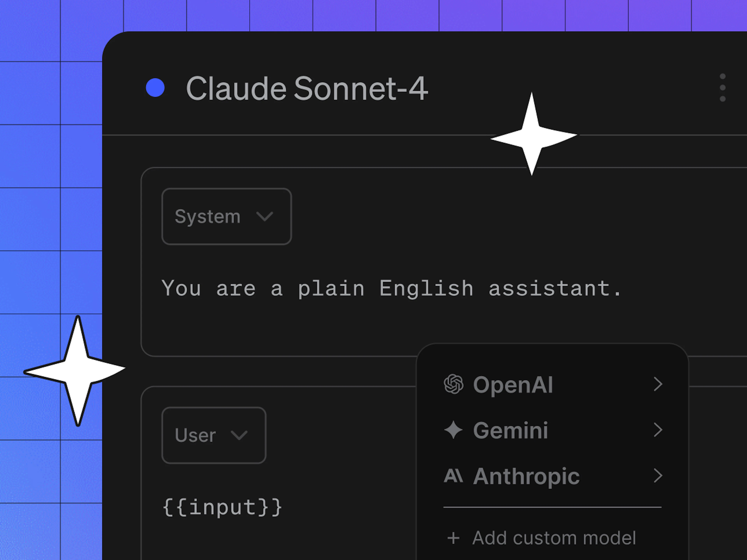747x560 pixels.
Task: Click the Claude Sonnet-4 model title
Action: coord(307,88)
